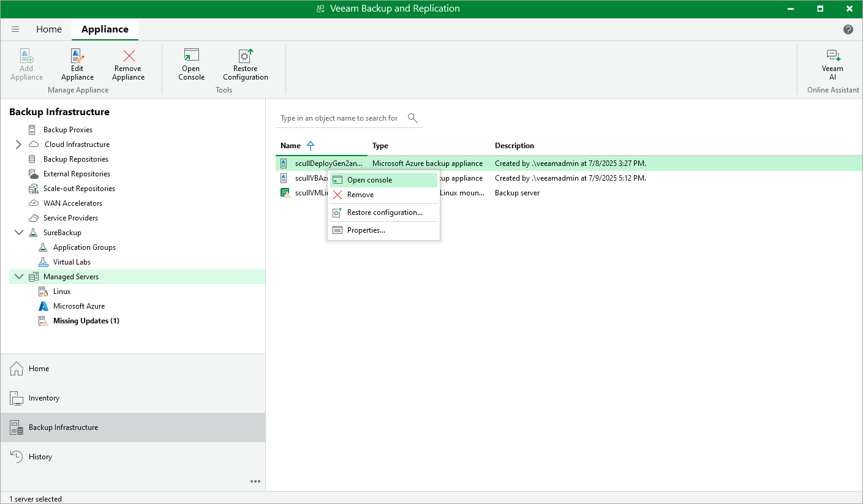This screenshot has width=863, height=504.
Task: Select the Linux tree item
Action: (x=62, y=291)
